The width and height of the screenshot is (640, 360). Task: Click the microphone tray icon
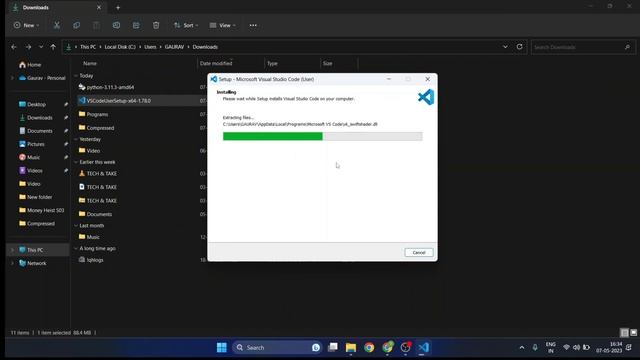[x=535, y=348]
